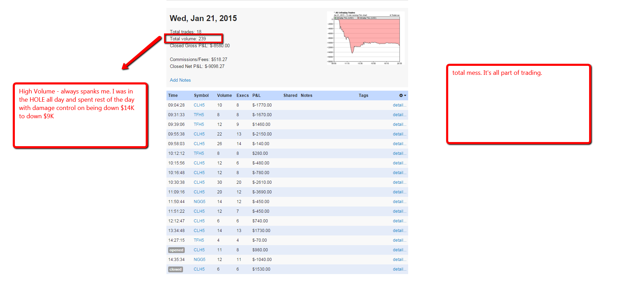
Task: Click the TFH5 symbol at 10:12:12
Action: [x=199, y=153]
